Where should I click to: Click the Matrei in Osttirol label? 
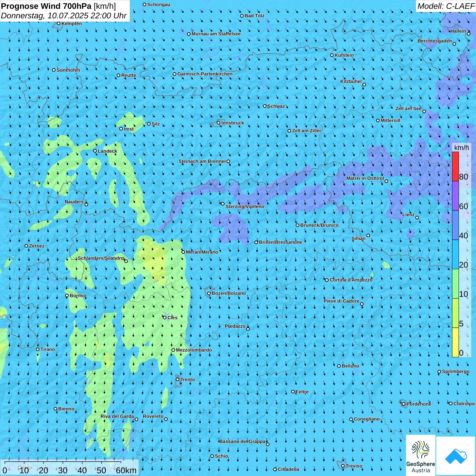tap(365, 178)
